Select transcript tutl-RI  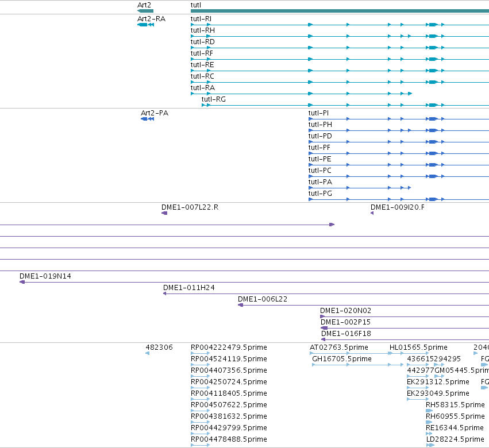pos(201,19)
